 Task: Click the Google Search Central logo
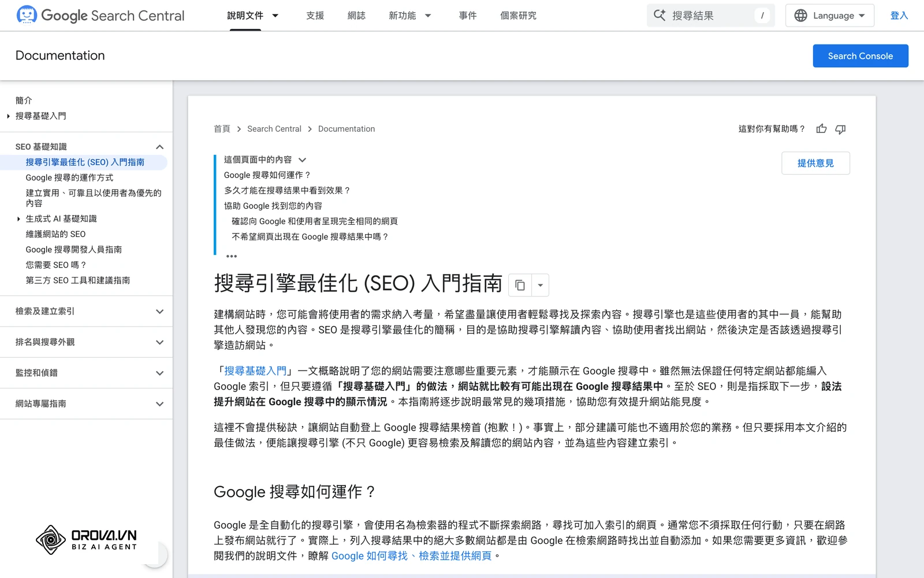100,16
